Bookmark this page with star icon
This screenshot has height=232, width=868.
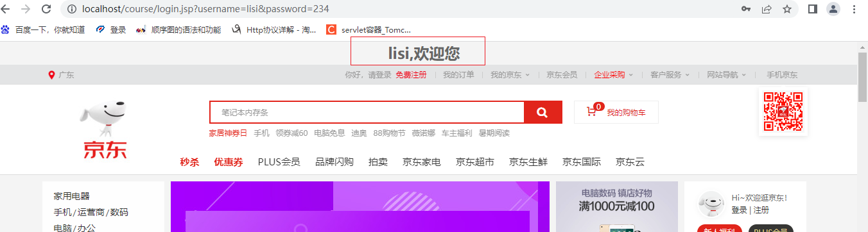(786, 9)
